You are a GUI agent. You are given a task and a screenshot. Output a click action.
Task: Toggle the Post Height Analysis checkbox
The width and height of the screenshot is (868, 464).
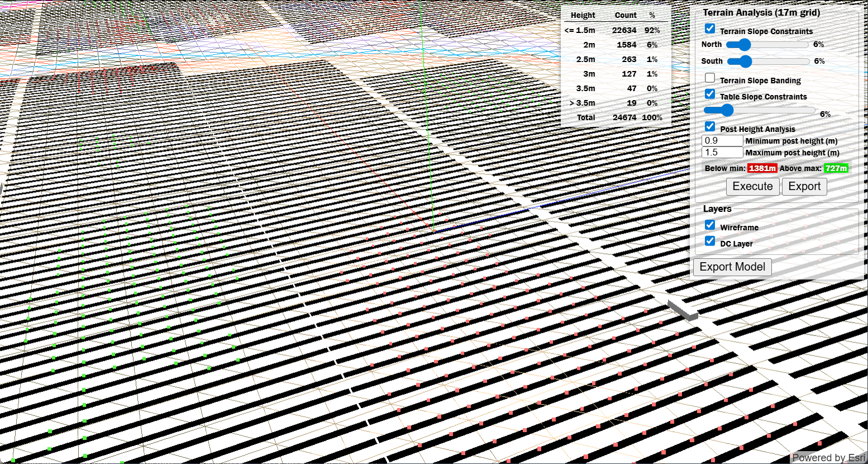click(710, 126)
